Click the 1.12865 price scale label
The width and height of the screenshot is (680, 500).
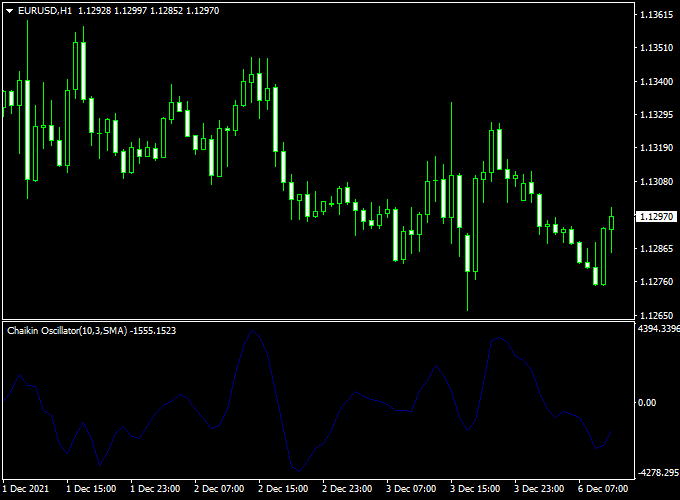tap(657, 249)
